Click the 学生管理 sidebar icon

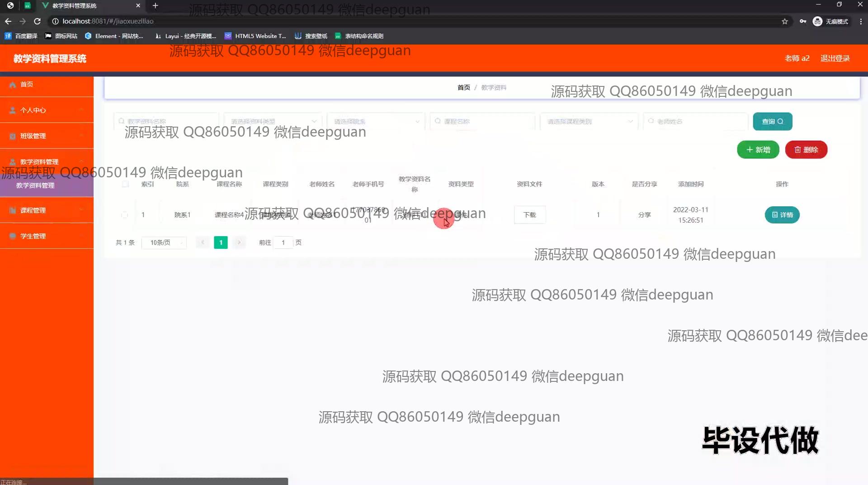[x=11, y=236]
